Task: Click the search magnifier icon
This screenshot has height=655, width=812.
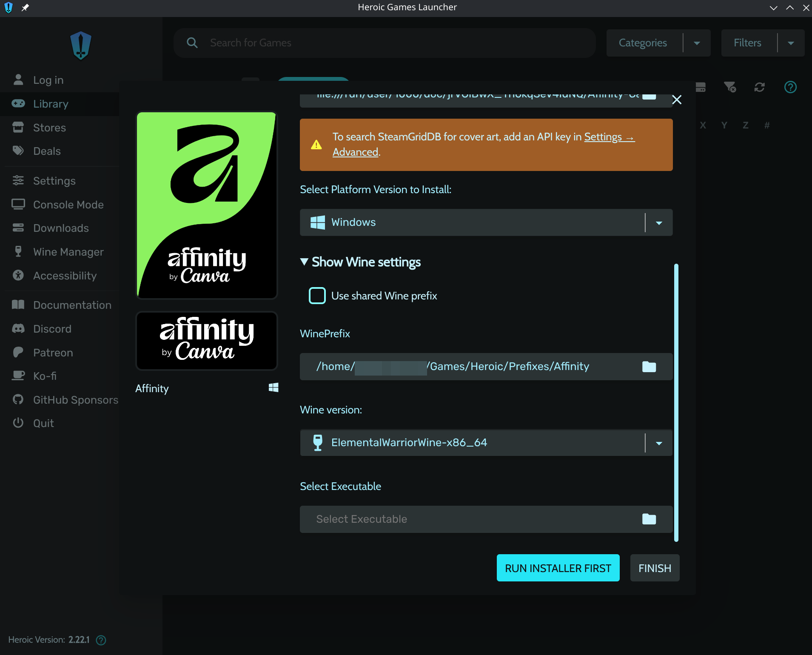Action: pos(192,43)
